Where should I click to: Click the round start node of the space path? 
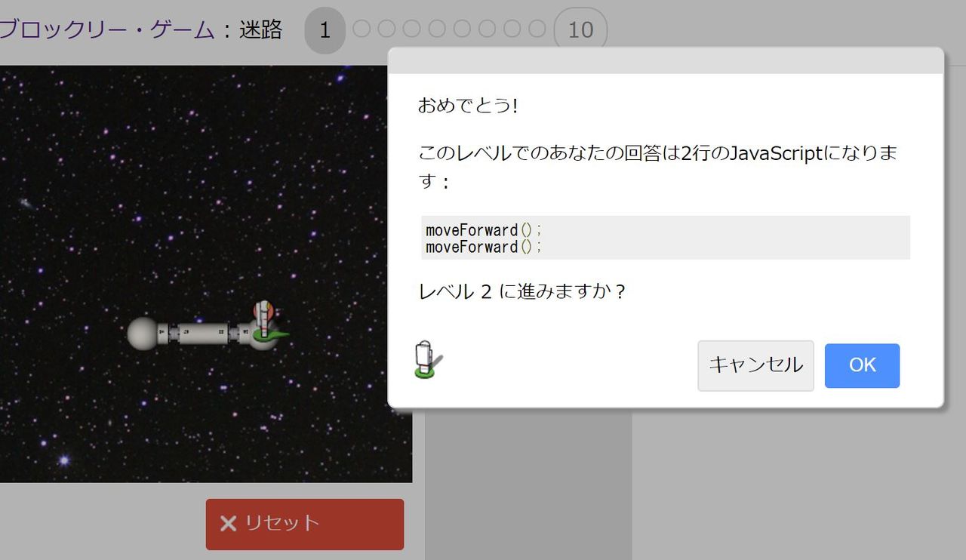[141, 334]
